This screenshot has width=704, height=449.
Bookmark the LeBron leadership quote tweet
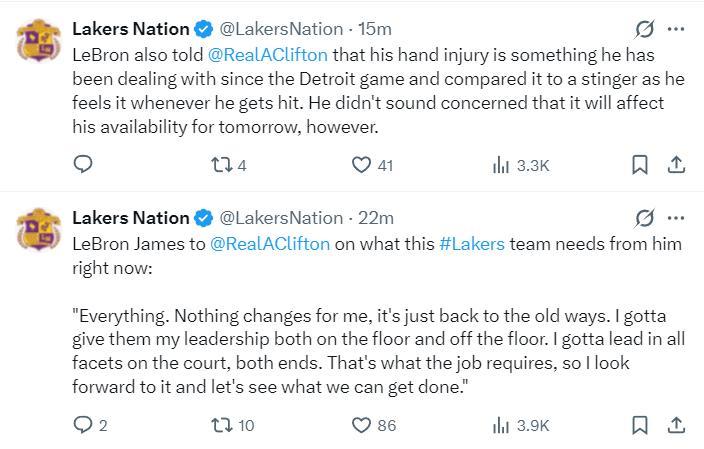click(x=641, y=425)
